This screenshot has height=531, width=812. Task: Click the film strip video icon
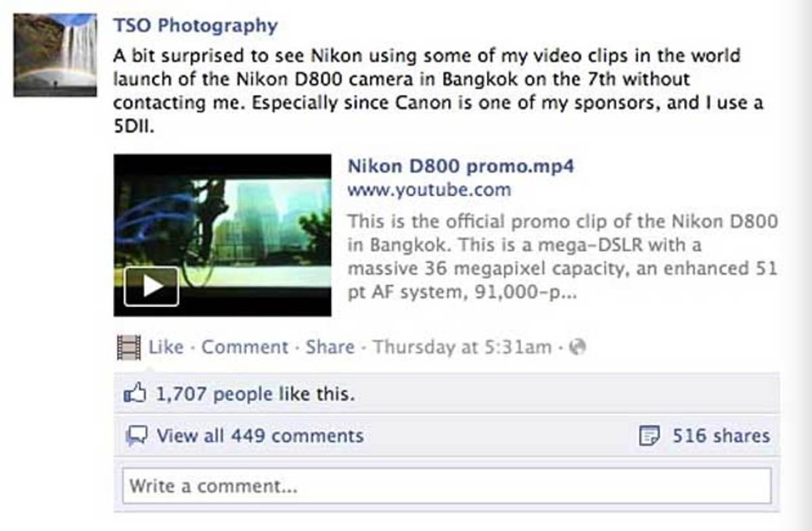[128, 348]
